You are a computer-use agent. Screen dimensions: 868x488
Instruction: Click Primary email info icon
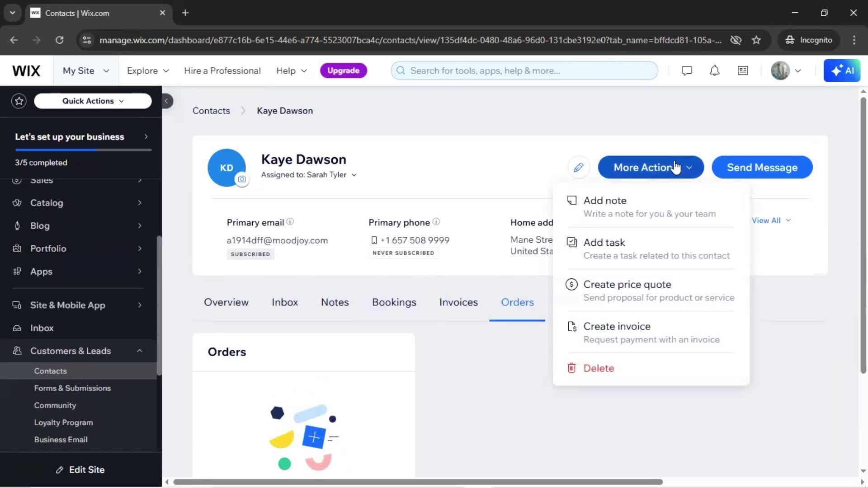pos(290,222)
